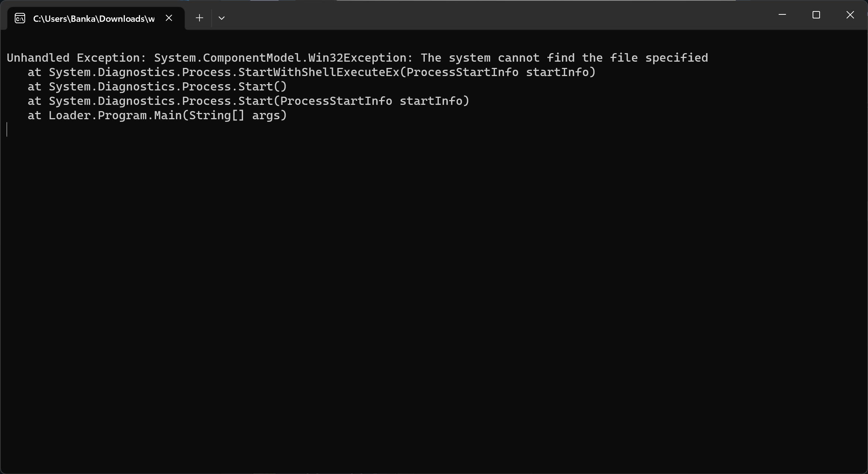The width and height of the screenshot is (868, 474).
Task: Open a new terminal tab
Action: pos(199,18)
